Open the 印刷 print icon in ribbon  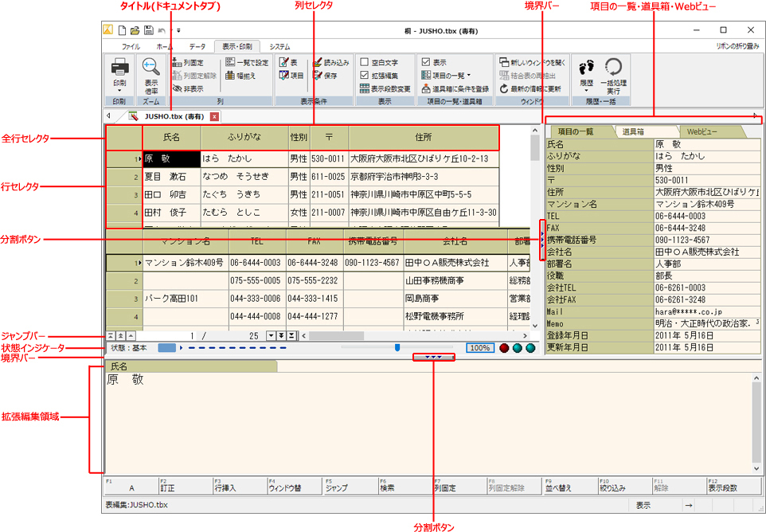click(x=119, y=68)
